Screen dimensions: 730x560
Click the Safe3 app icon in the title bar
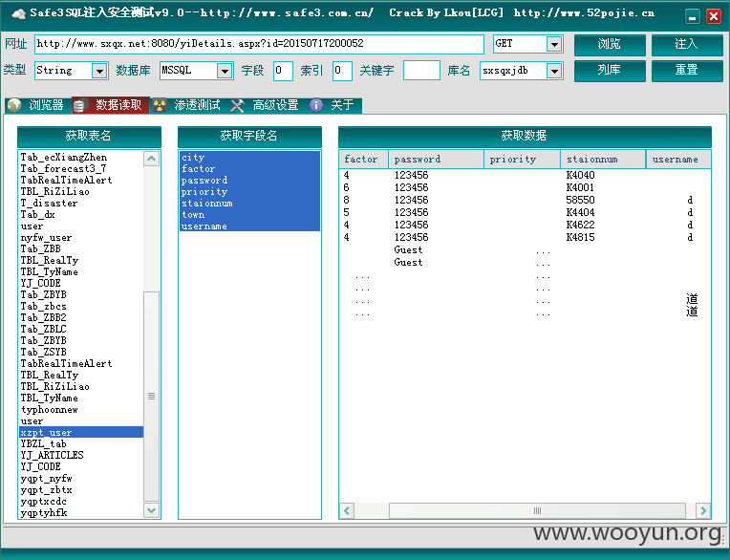[18, 14]
